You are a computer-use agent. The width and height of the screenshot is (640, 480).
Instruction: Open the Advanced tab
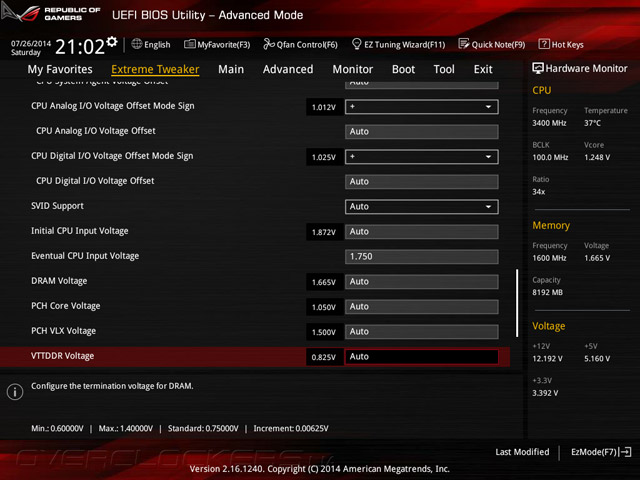tap(288, 69)
